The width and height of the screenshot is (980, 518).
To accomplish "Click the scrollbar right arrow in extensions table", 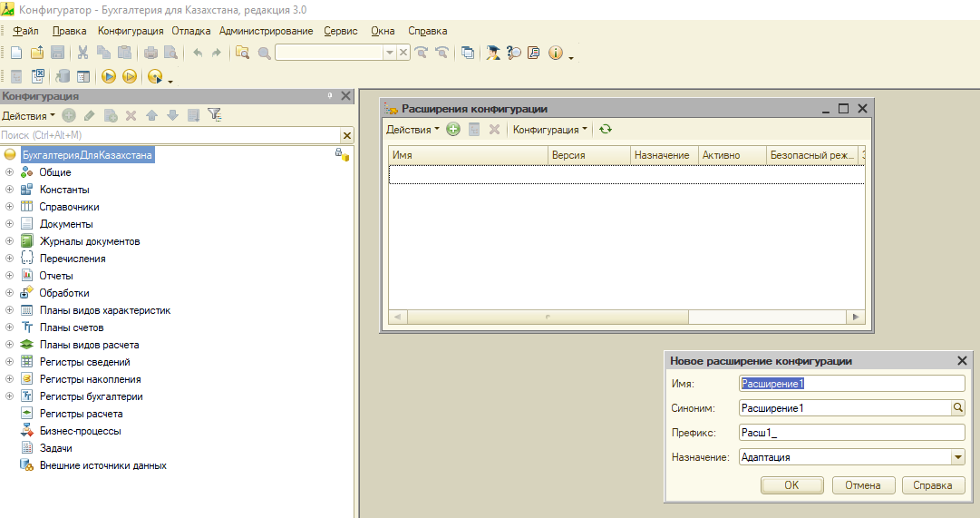I will coord(856,318).
